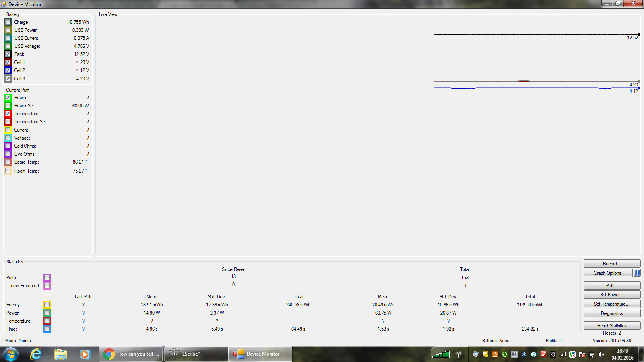Click the Start menu orb

tap(11, 354)
